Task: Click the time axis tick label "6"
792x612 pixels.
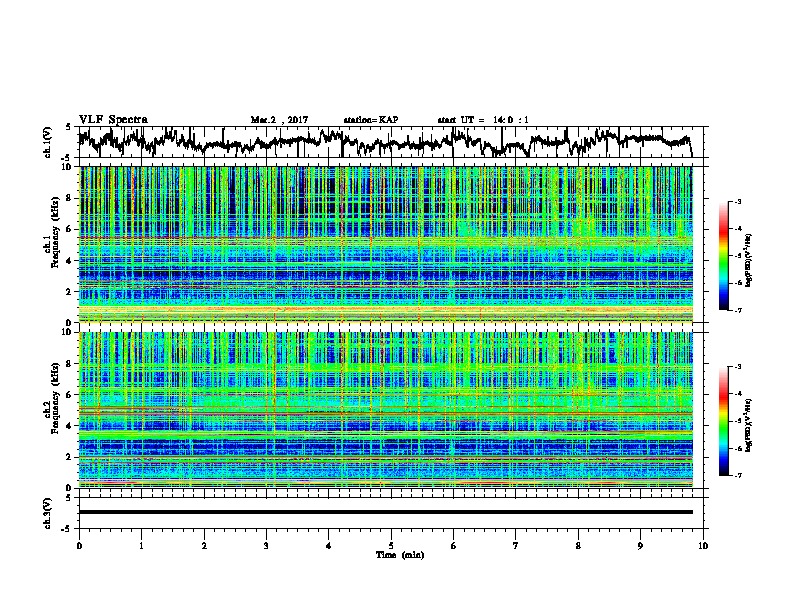Action: (454, 546)
